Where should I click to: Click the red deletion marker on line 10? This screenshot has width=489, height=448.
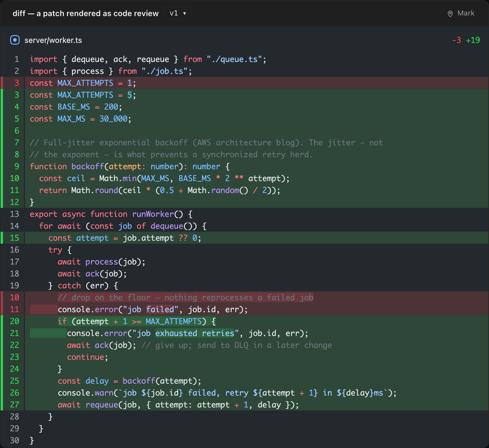pyautogui.click(x=1, y=297)
